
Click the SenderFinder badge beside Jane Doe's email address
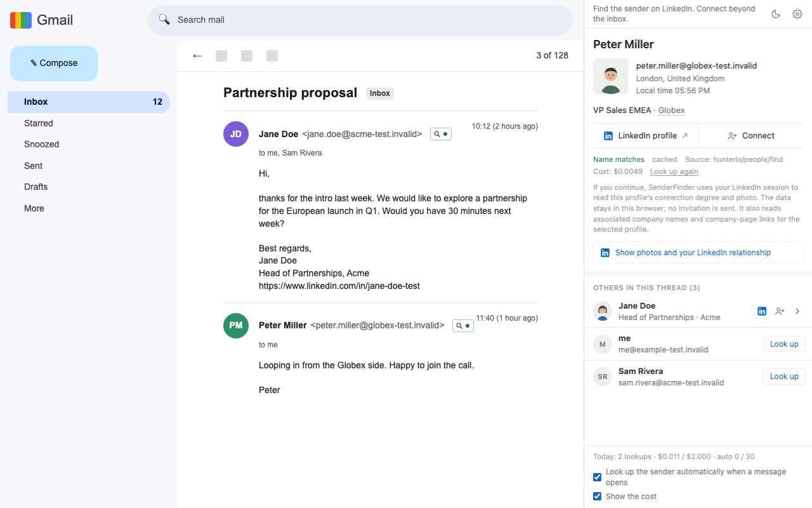coord(441,134)
